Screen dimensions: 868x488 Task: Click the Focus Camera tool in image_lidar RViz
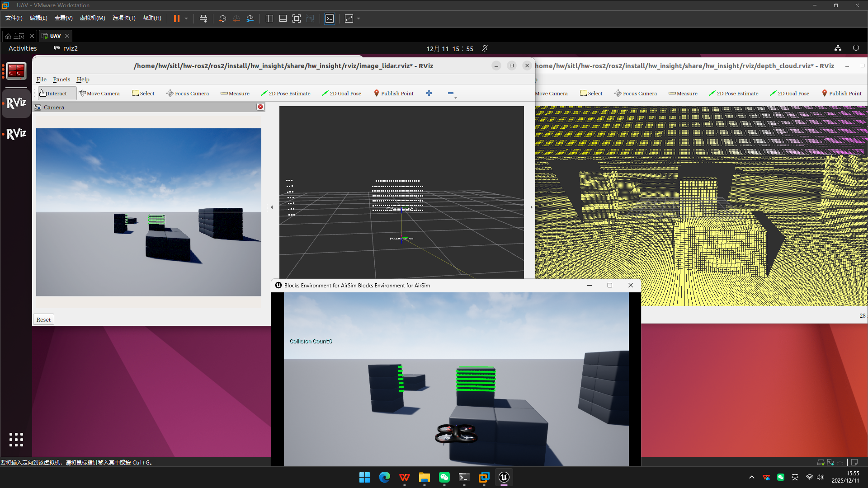(x=188, y=94)
